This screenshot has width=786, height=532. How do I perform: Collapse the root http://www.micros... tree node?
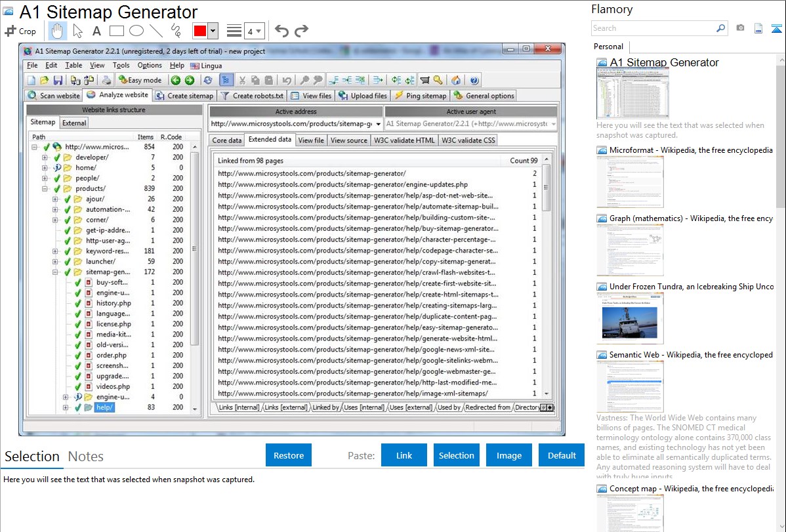[x=35, y=148]
